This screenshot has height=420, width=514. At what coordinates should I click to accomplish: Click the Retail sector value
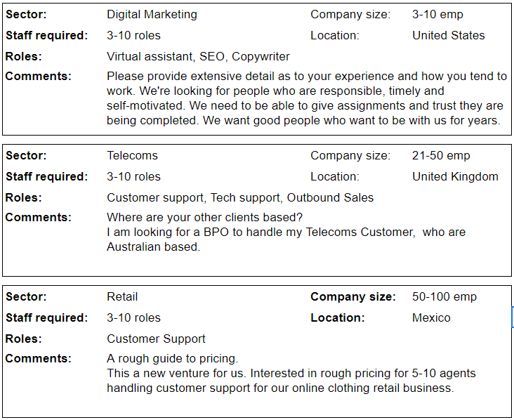pyautogui.click(x=122, y=296)
